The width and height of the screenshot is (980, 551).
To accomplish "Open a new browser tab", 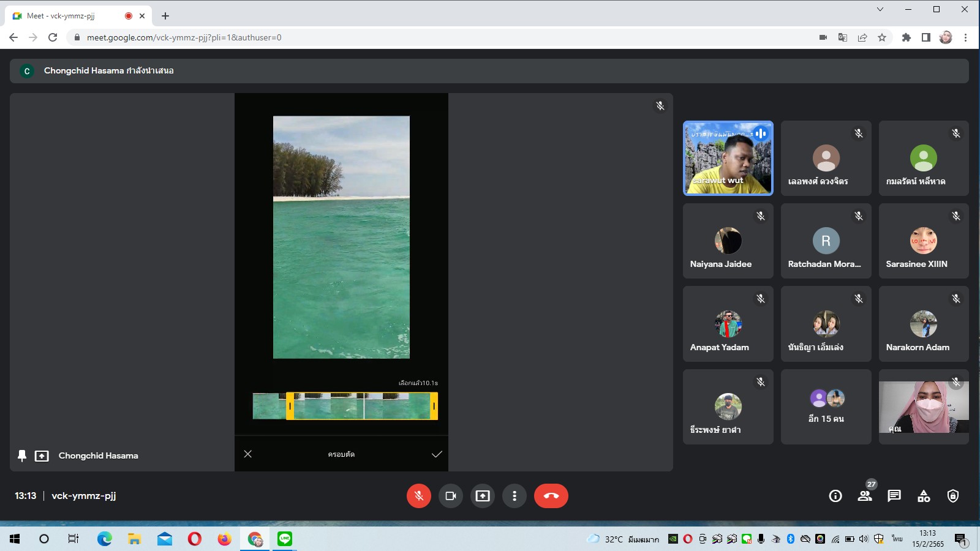I will click(x=165, y=16).
